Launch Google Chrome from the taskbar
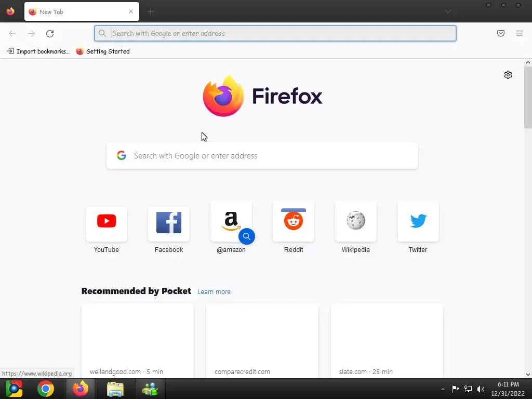Screen dimensions: 532x399 46,389
